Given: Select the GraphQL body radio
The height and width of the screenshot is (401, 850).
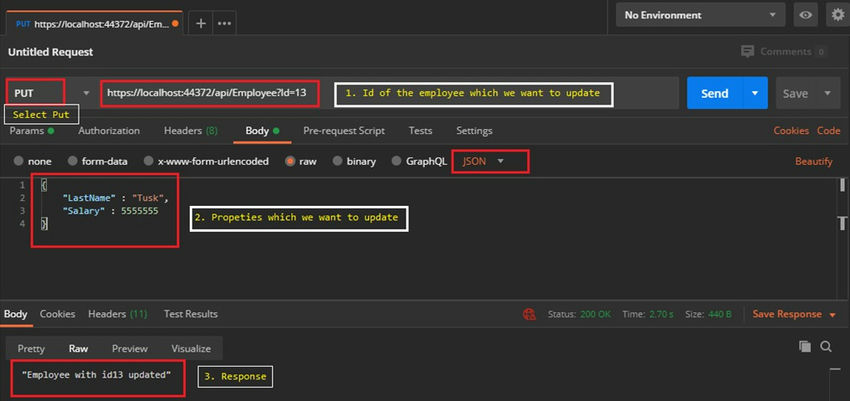Looking at the screenshot, I should click(x=397, y=161).
